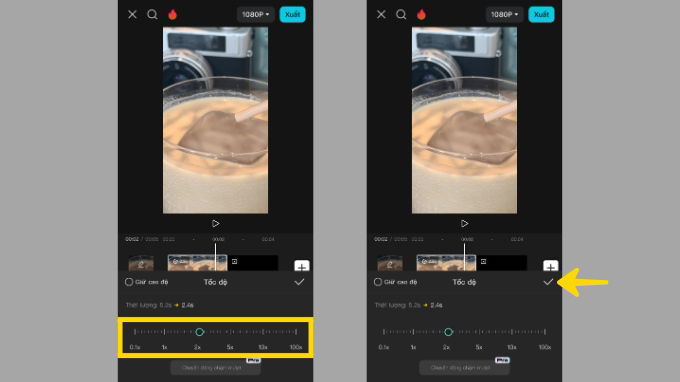Image resolution: width=680 pixels, height=382 pixels.
Task: Select the timeline video clip in left phone
Action: click(x=197, y=263)
